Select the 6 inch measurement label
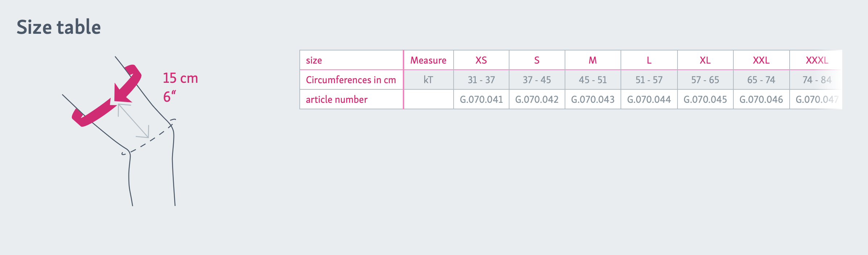The image size is (868, 255). click(x=169, y=97)
